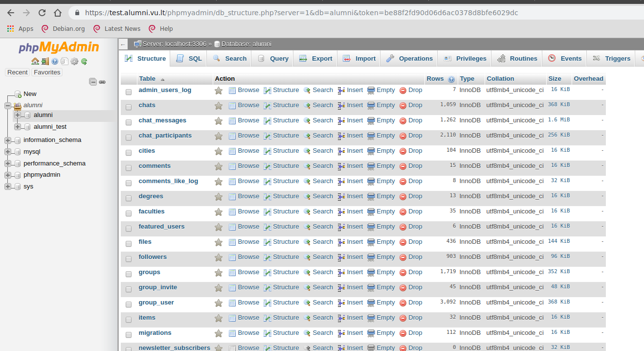Mark chat_messages as a favorite table

(219, 121)
